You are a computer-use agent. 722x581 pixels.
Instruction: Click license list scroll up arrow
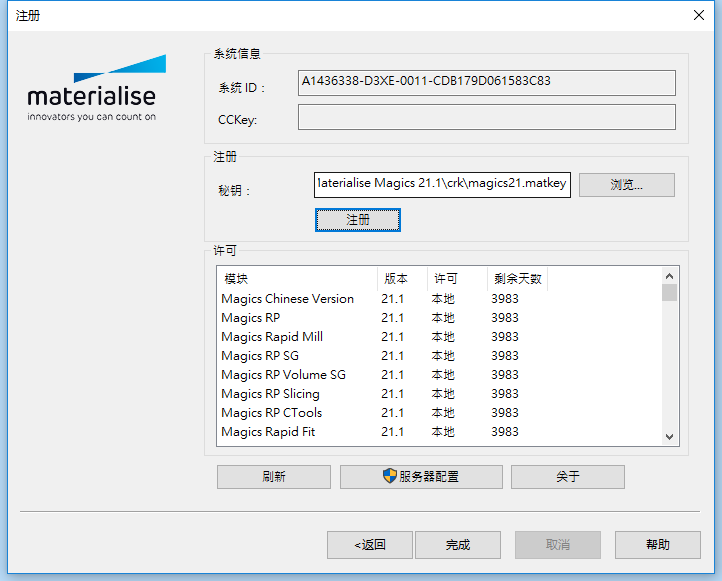tap(670, 276)
